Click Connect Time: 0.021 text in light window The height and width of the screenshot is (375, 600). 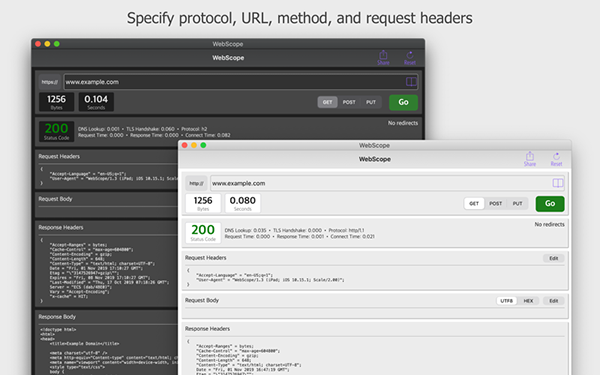click(x=352, y=236)
